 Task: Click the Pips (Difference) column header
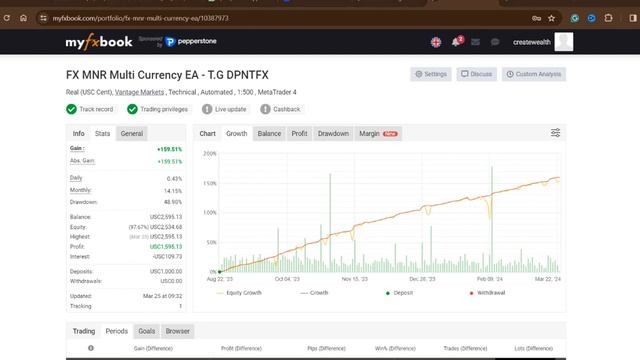326,349
